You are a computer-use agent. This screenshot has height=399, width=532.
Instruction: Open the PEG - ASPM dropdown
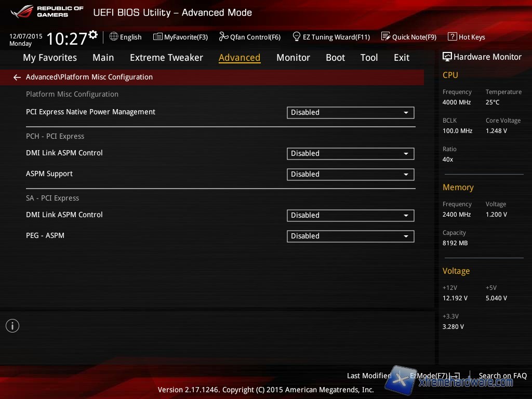pyautogui.click(x=350, y=236)
